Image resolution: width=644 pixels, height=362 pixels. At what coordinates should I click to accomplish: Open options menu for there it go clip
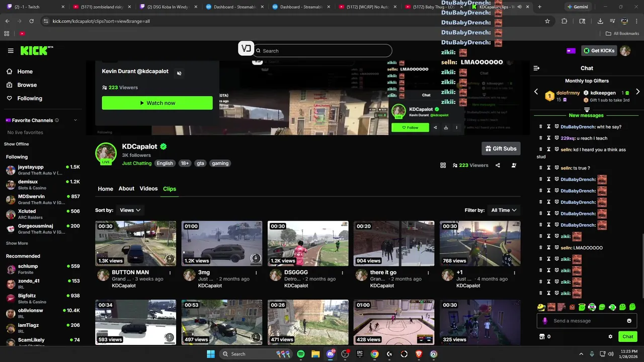pos(428,273)
